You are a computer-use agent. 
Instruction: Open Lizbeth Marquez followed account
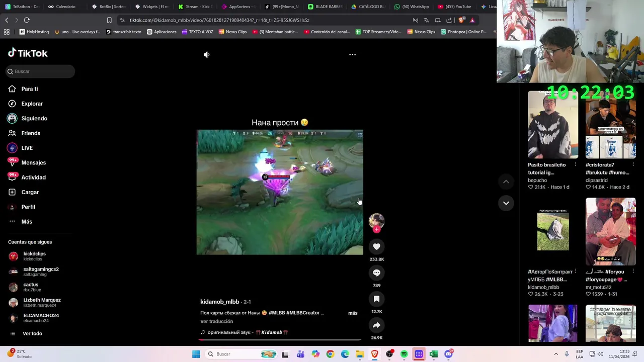point(42,303)
